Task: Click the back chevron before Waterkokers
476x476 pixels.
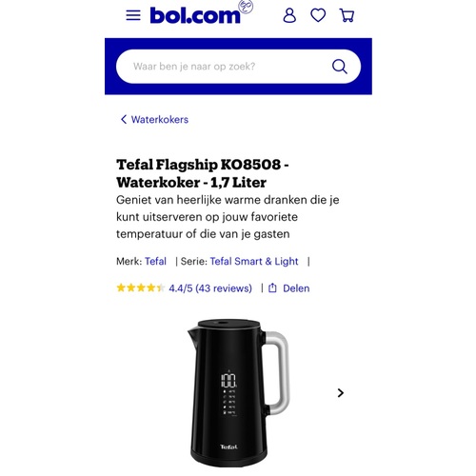Action: click(124, 119)
